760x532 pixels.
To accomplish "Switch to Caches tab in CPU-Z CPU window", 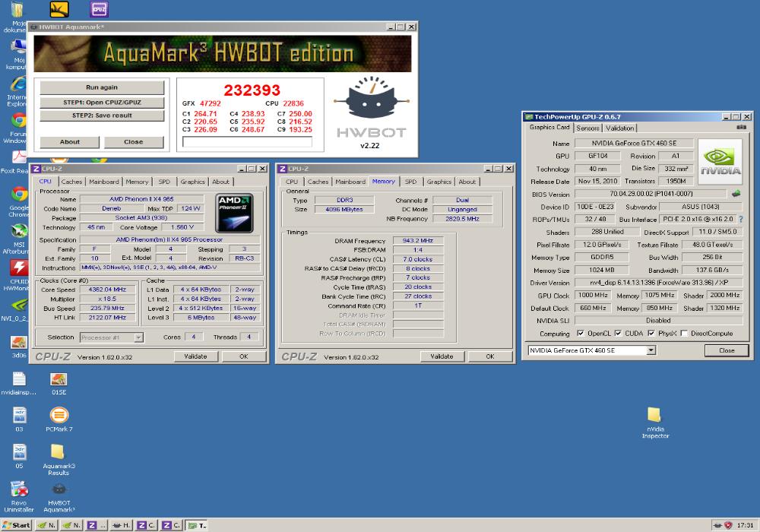I will [71, 182].
